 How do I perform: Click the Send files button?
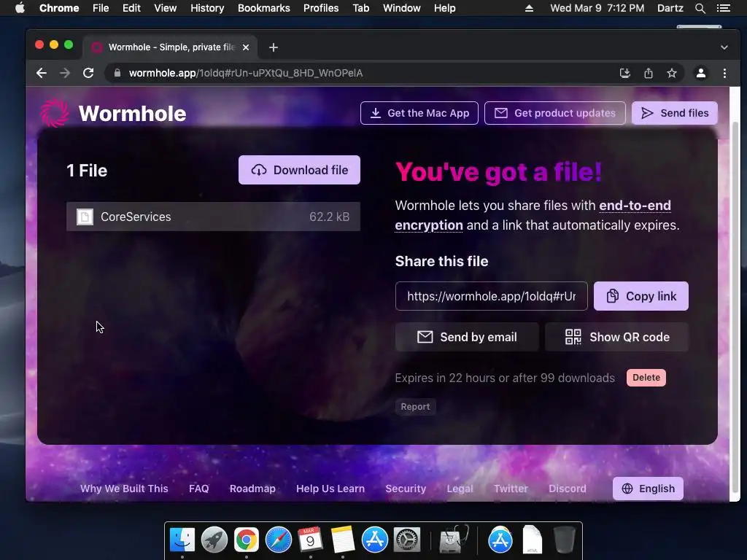point(675,113)
